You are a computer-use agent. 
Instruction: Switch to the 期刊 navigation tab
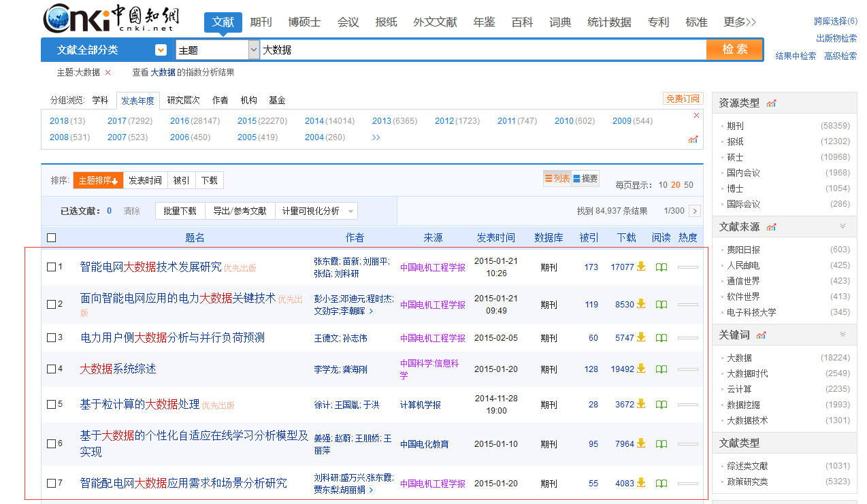261,22
